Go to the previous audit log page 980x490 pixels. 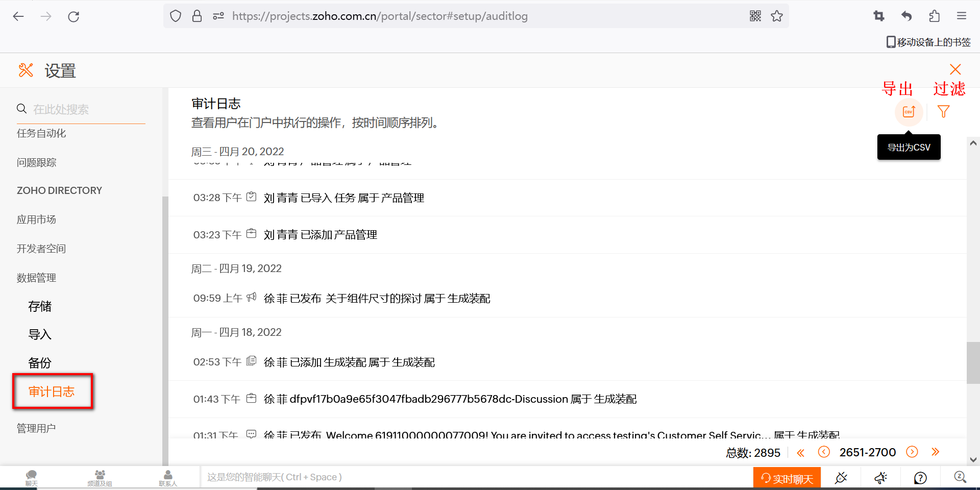click(824, 452)
